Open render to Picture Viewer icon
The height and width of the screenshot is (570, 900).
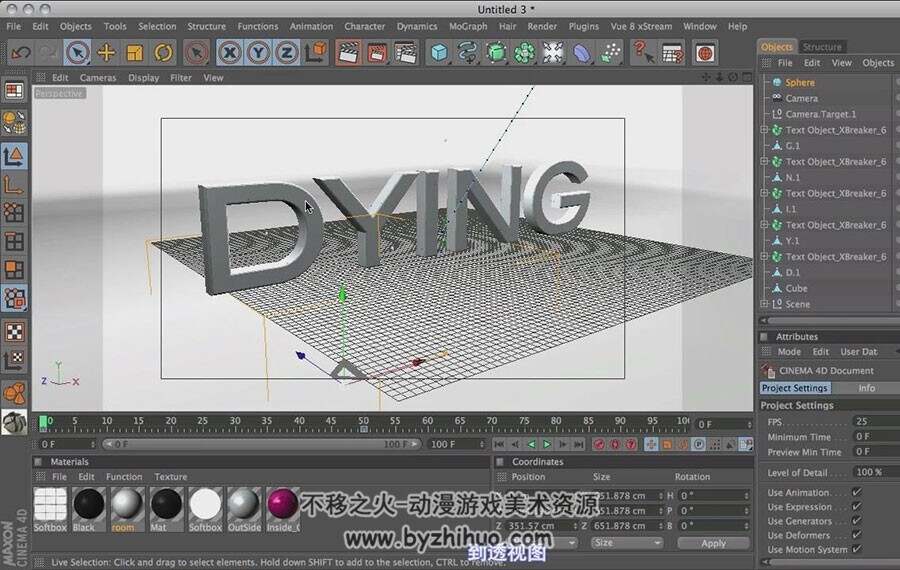click(x=377, y=53)
